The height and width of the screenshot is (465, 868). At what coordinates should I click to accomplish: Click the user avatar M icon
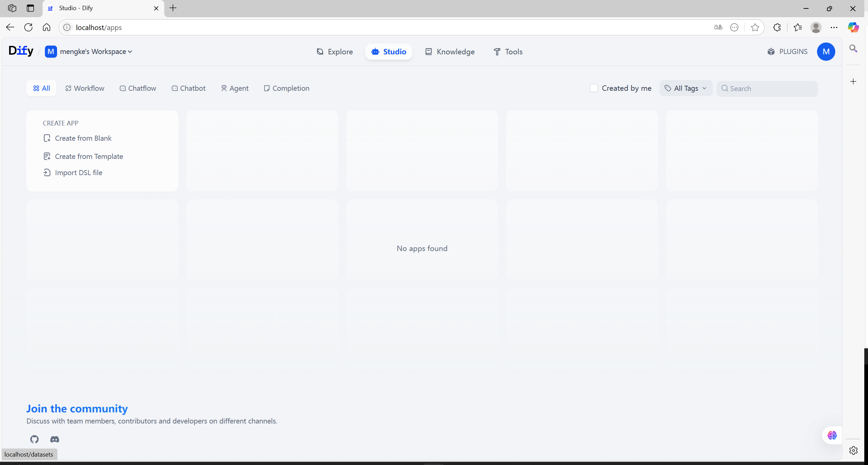pyautogui.click(x=826, y=52)
